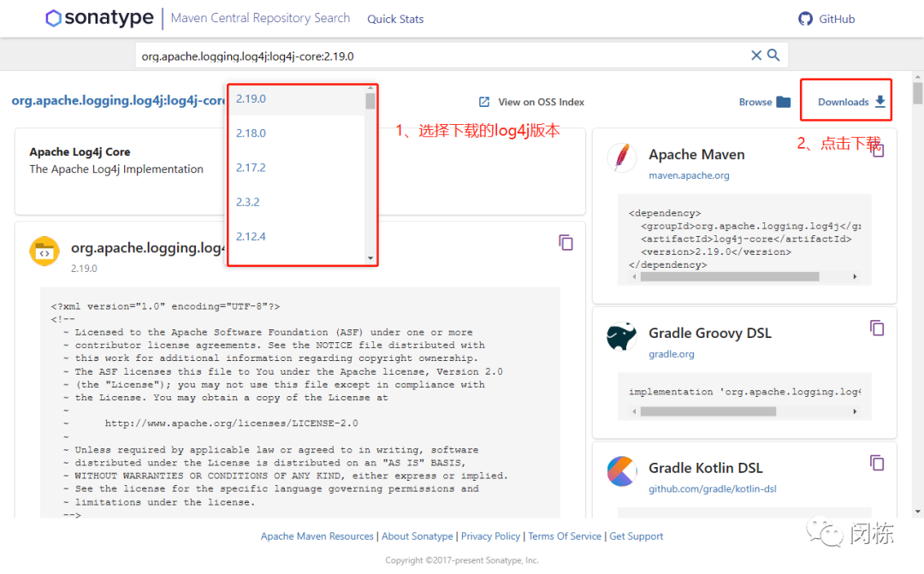Click the View on OSS Index external icon
Screen dimensions: 924x574
click(x=484, y=102)
